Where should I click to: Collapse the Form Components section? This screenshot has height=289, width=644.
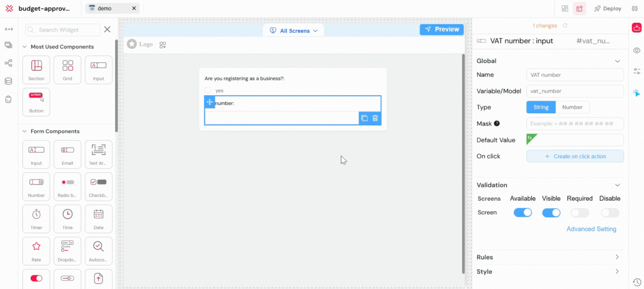24,131
